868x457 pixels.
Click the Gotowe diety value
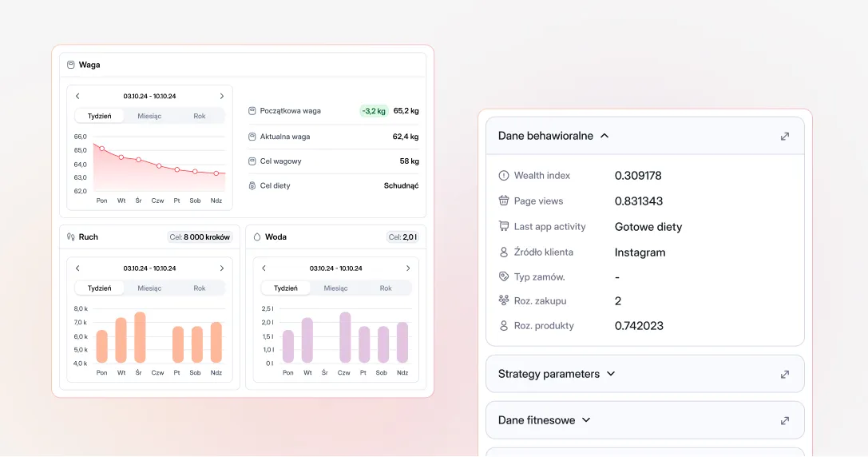(x=648, y=227)
